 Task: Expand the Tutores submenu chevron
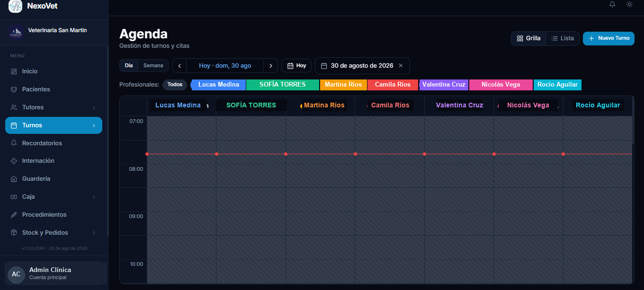pyautogui.click(x=94, y=107)
